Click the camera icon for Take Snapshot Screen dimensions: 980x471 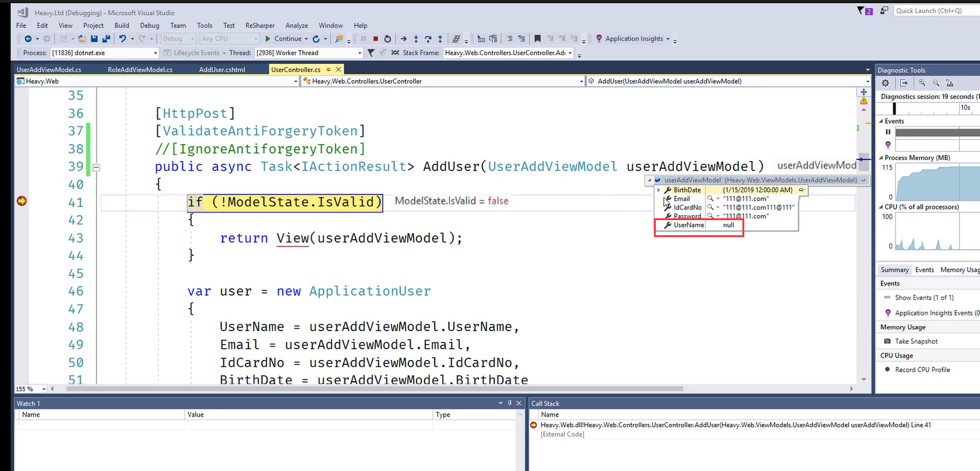click(887, 341)
